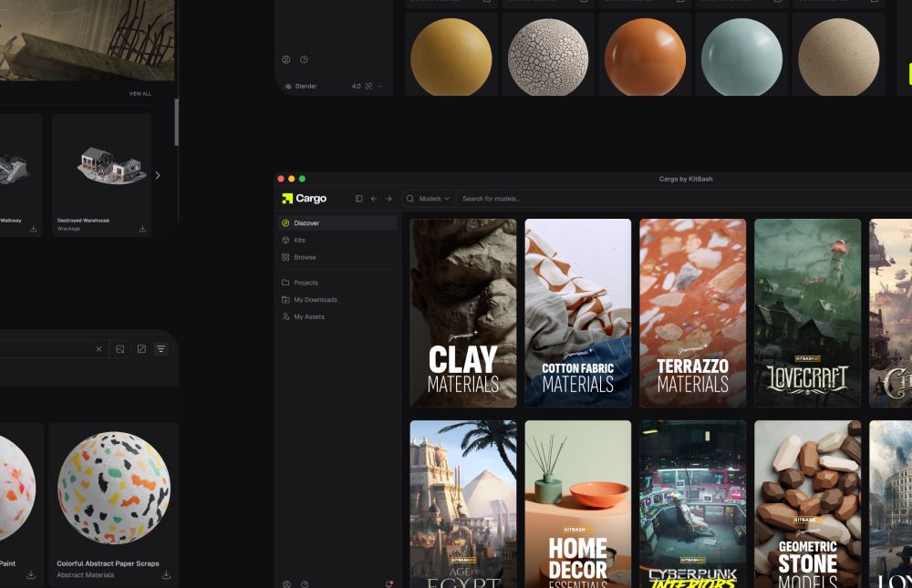This screenshot has height=588, width=912.
Task: Open the Home Decor Essentials card
Action: pos(577,504)
